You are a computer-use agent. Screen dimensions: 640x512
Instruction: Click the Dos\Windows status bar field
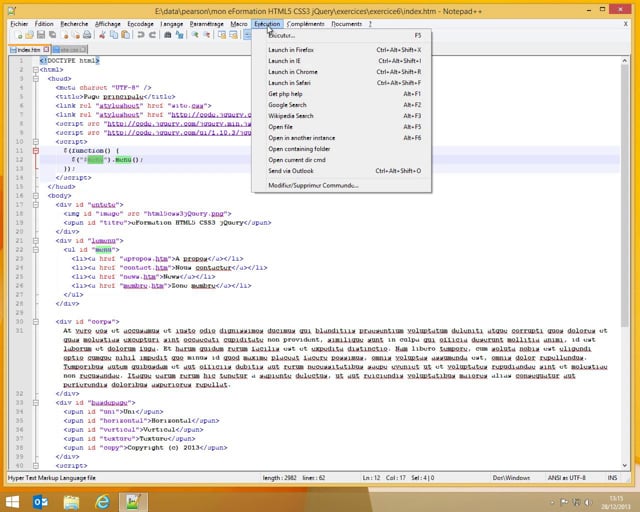(x=511, y=478)
